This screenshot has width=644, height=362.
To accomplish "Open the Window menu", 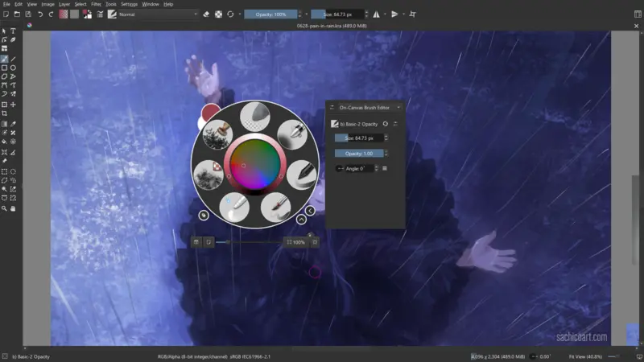I will [151, 4].
